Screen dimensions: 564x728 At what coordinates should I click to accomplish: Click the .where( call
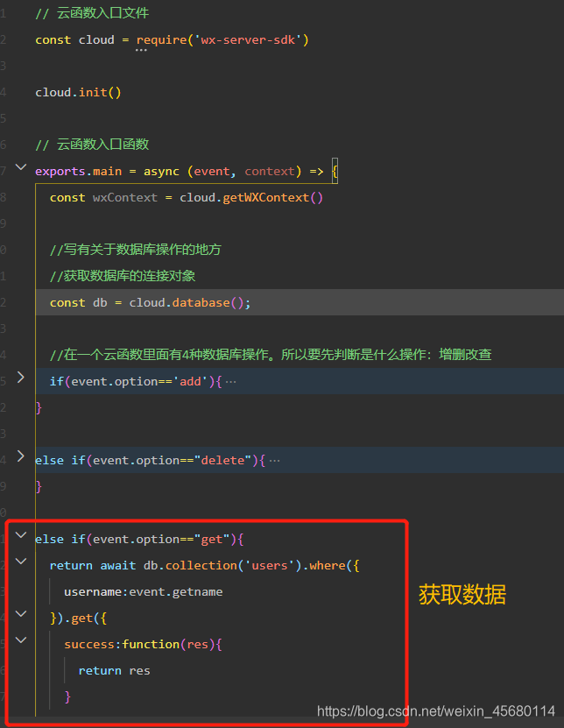click(x=326, y=566)
